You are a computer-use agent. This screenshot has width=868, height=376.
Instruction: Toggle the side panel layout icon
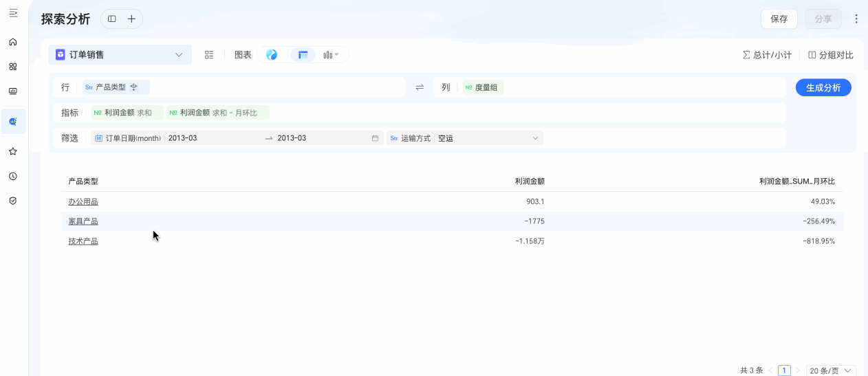[112, 19]
